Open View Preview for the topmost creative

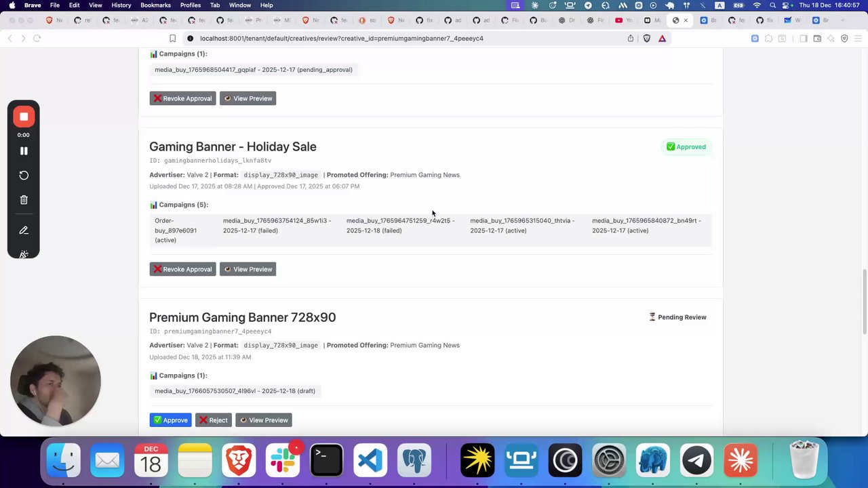tap(248, 98)
